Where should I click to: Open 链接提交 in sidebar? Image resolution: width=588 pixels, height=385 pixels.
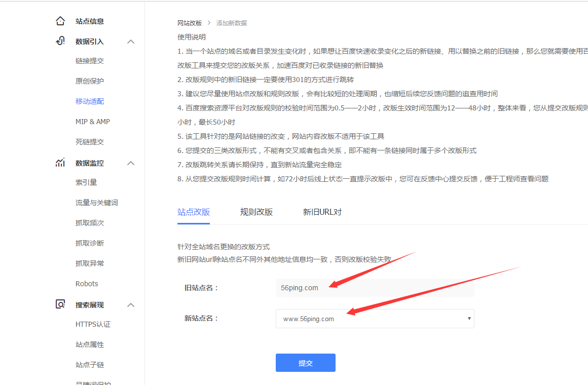pos(90,61)
